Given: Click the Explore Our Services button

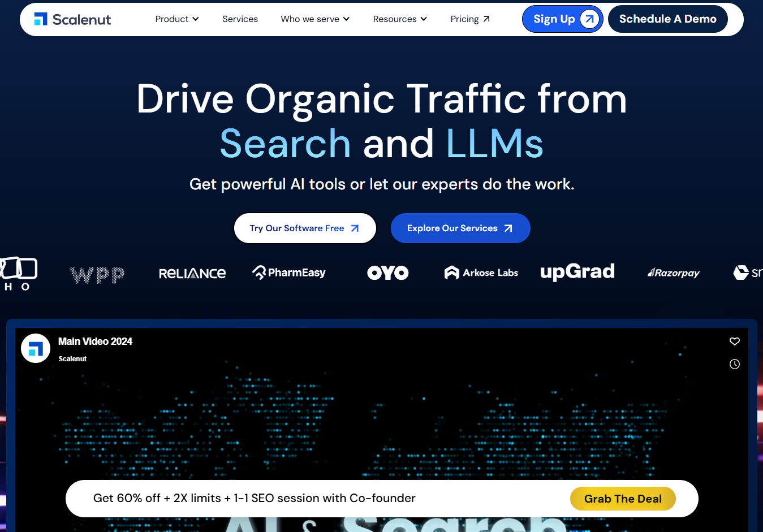Looking at the screenshot, I should (460, 228).
